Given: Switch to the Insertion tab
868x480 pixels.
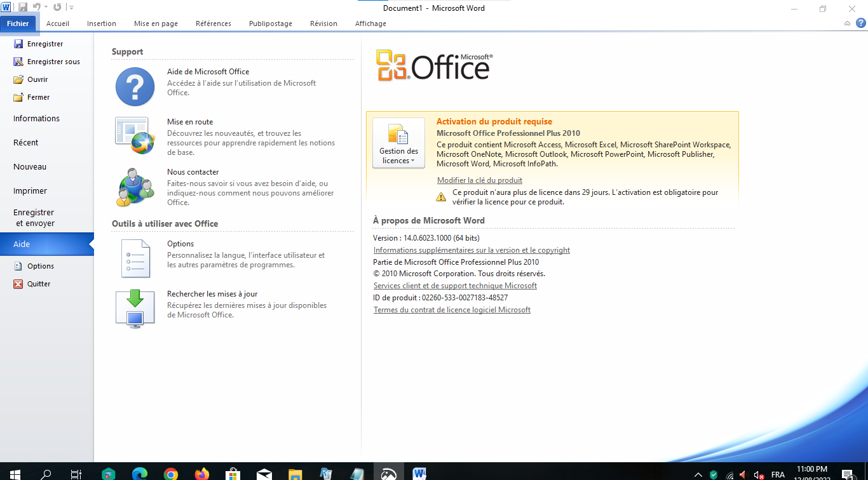Looking at the screenshot, I should point(102,23).
